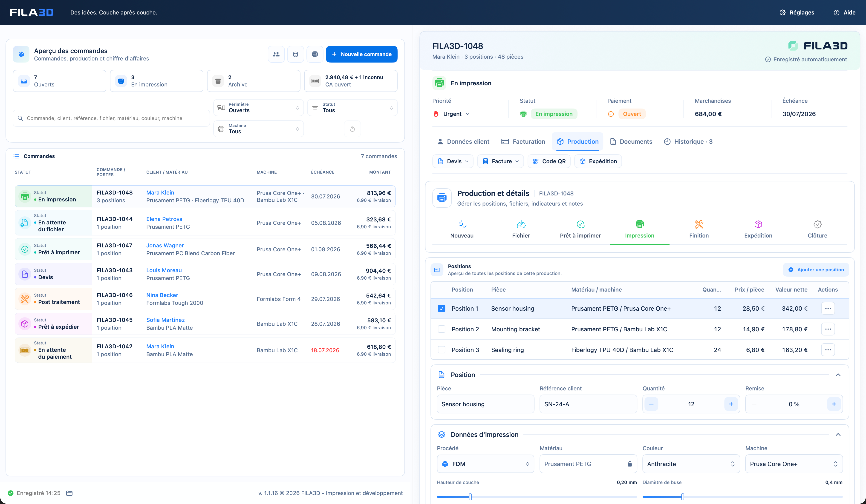Click the En impression status badge
This screenshot has width=866, height=504.
554,114
